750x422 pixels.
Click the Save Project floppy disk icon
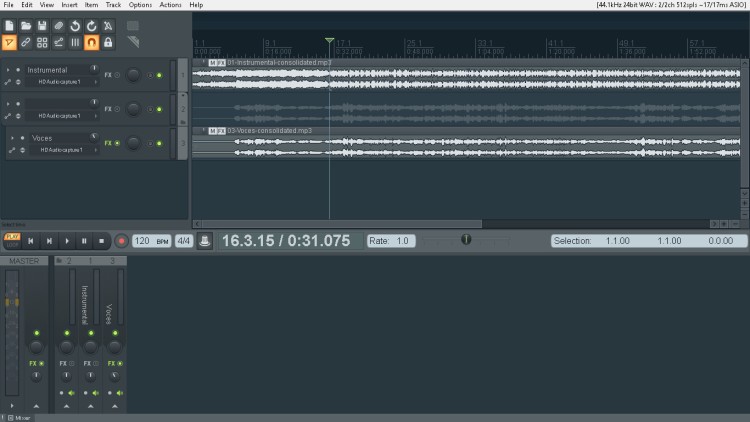pyautogui.click(x=42, y=25)
